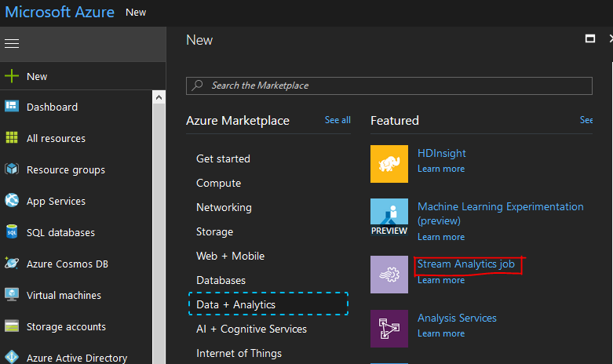Screen dimensions: 613x364
Task: Maximize the New blade
Action: click(590, 38)
